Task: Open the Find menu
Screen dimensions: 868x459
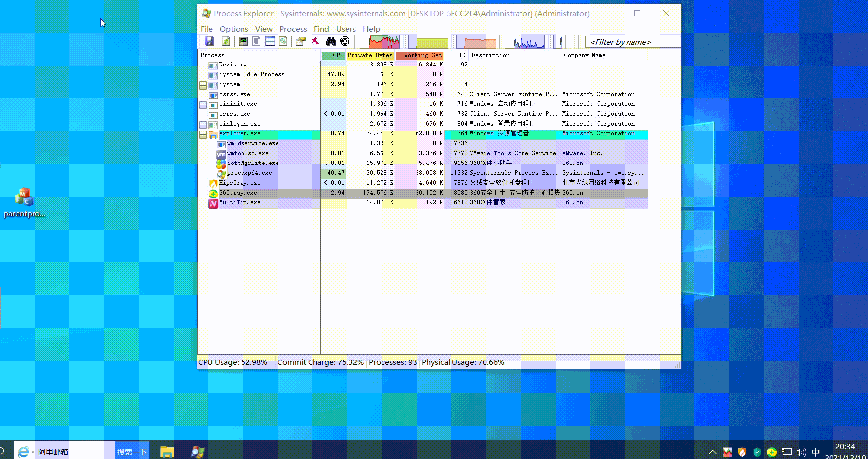Action: pyautogui.click(x=321, y=29)
